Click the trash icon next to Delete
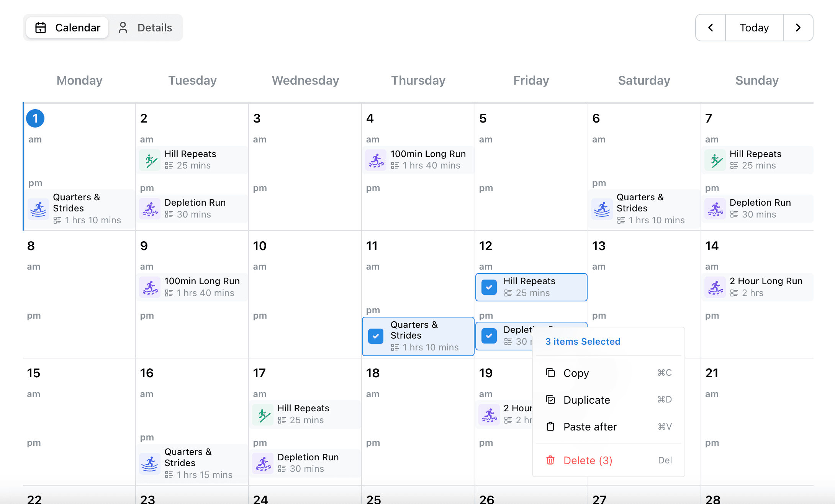835x504 pixels. [x=550, y=460]
